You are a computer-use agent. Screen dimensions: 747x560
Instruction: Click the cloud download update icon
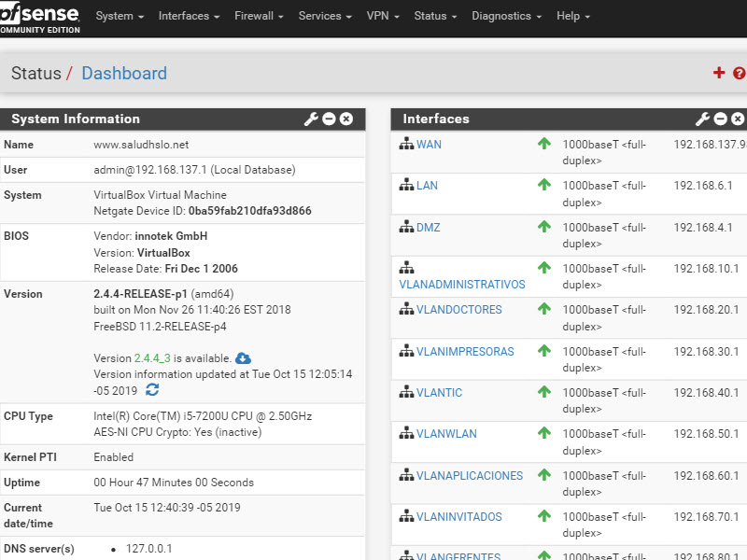click(x=243, y=358)
